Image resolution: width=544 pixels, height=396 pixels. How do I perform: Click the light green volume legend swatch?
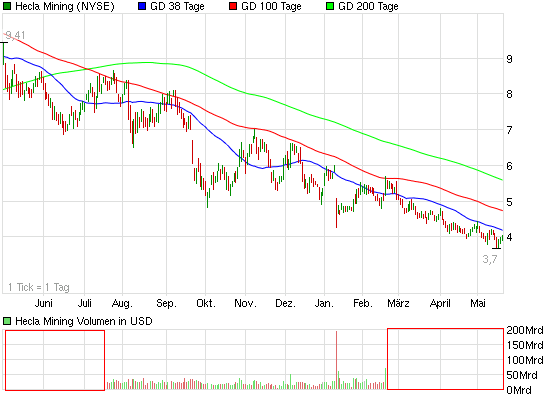coord(7,321)
